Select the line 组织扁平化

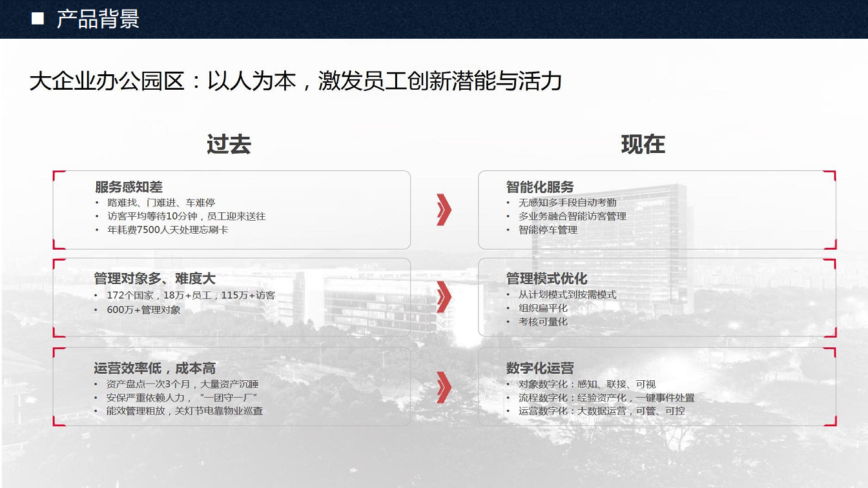[x=543, y=309]
